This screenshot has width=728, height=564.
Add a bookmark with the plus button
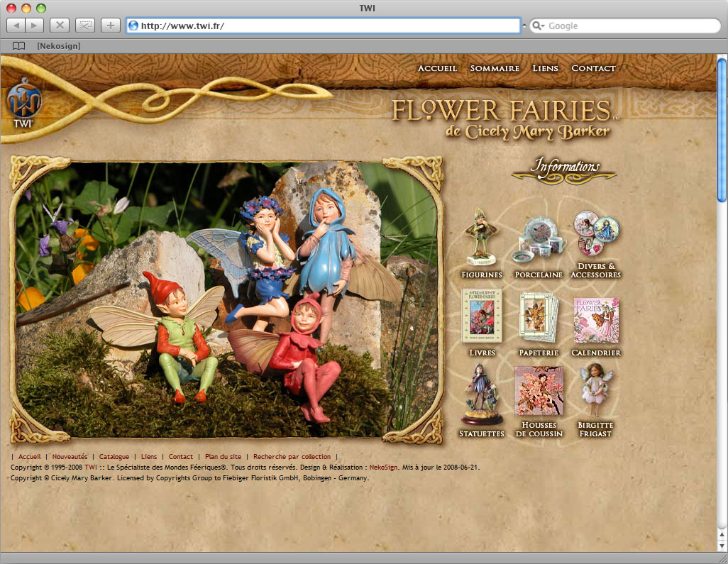111,26
